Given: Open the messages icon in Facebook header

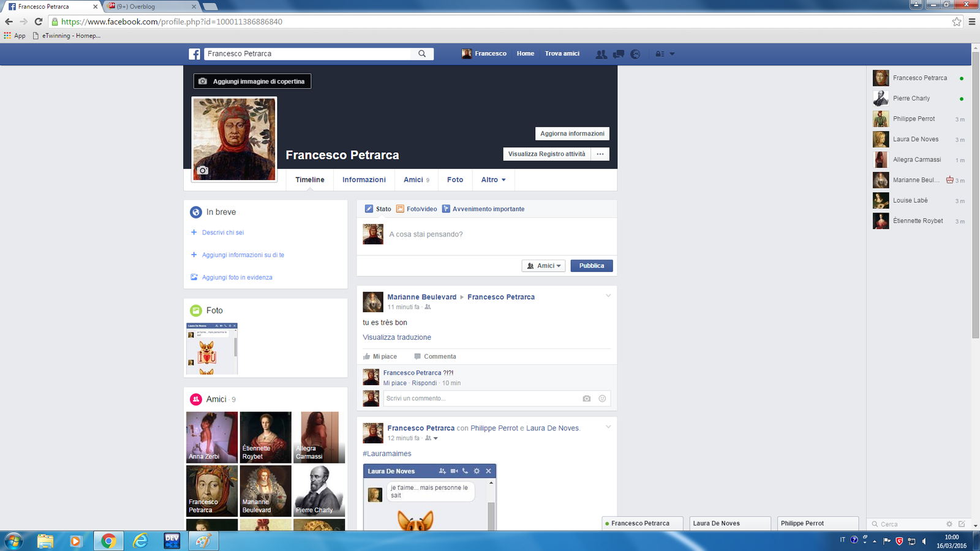Looking at the screenshot, I should (619, 54).
